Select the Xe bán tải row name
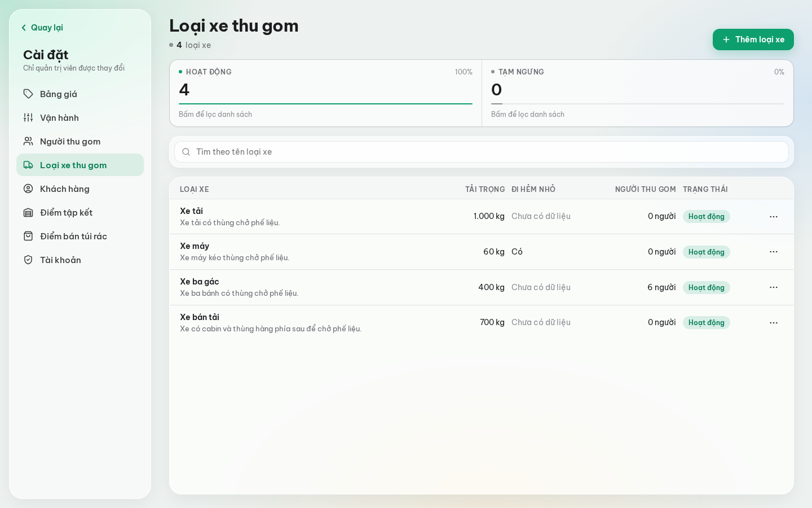812x508 pixels. point(200,317)
